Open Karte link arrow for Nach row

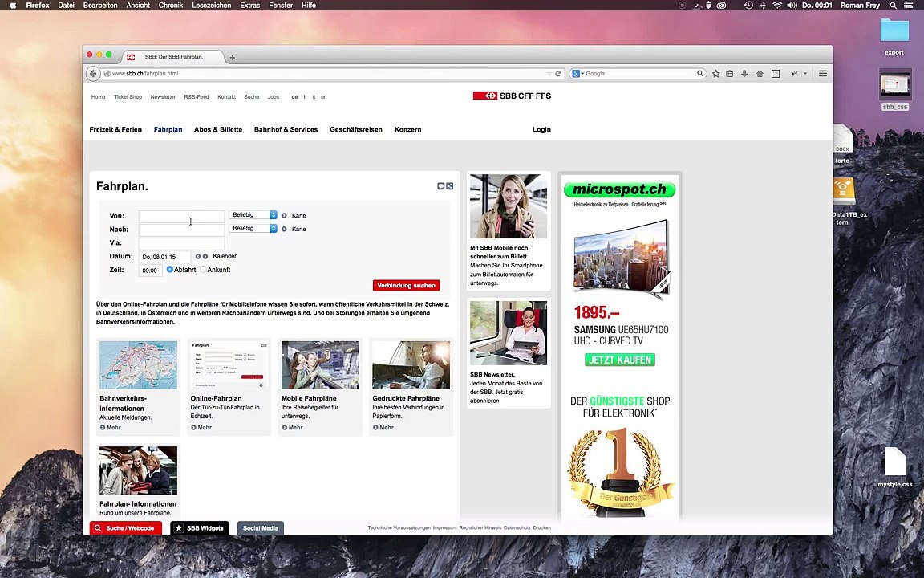[284, 229]
